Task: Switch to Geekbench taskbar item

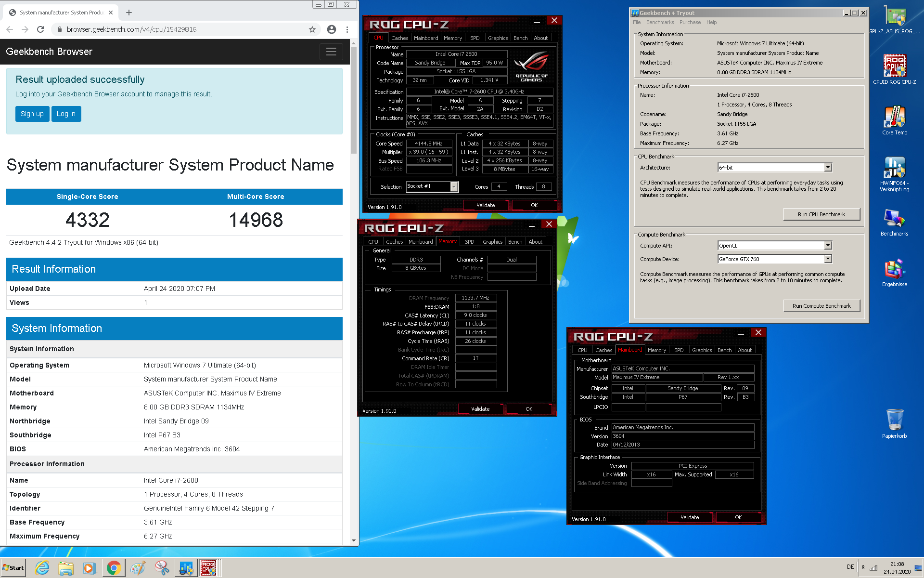Action: pos(186,568)
